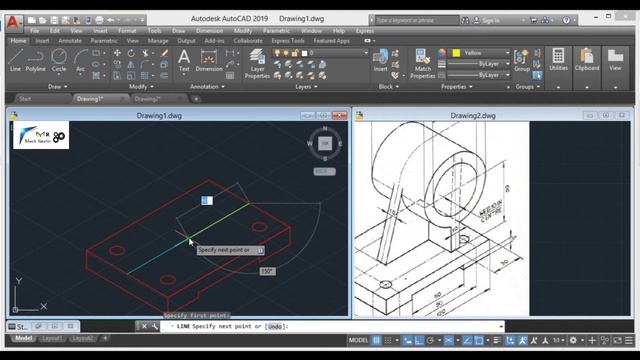Toggle snap mode in status bar

pos(388,340)
